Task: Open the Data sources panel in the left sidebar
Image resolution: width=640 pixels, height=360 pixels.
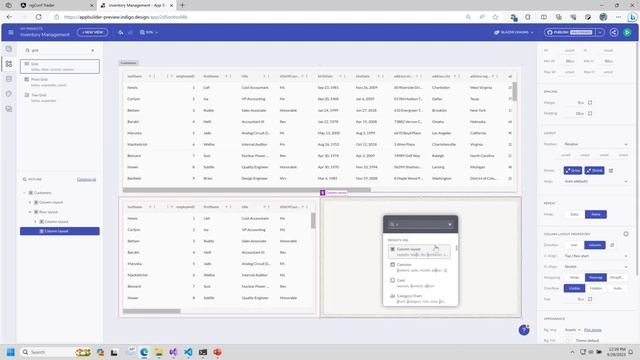Action: tap(9, 79)
